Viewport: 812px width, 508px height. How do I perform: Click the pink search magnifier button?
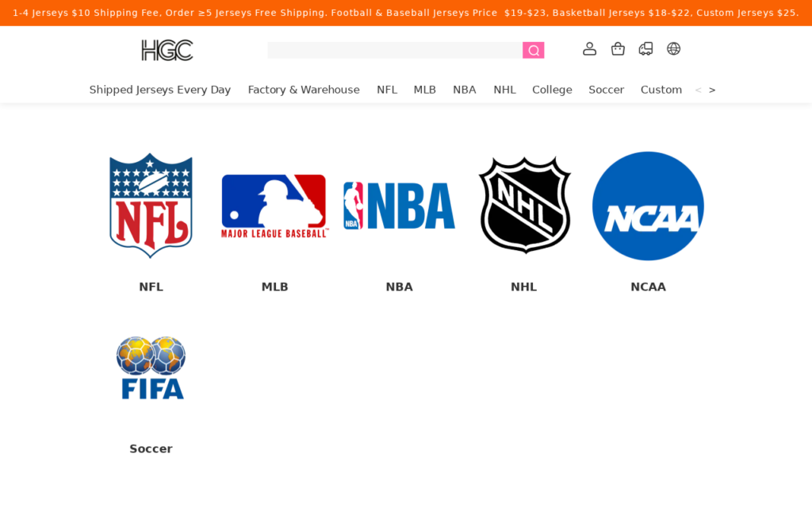[x=533, y=50]
